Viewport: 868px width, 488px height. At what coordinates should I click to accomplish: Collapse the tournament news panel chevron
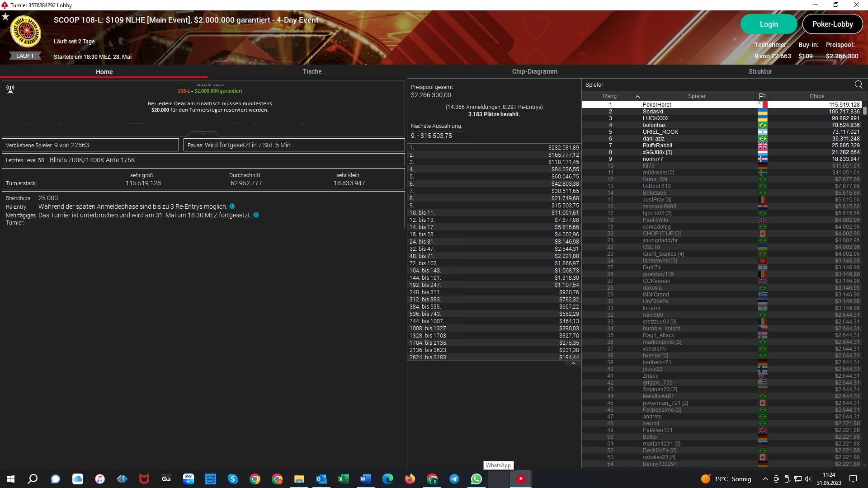click(x=203, y=134)
